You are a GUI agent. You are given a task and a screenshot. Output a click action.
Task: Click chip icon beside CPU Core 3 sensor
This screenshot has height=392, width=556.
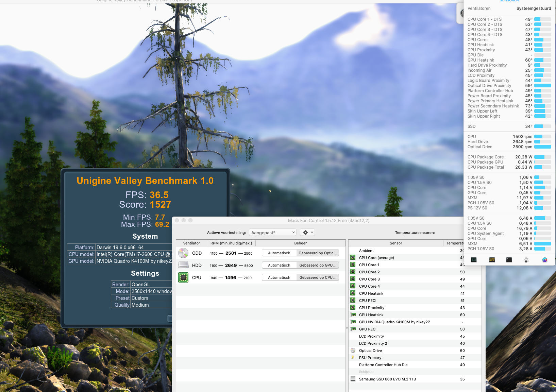353,279
